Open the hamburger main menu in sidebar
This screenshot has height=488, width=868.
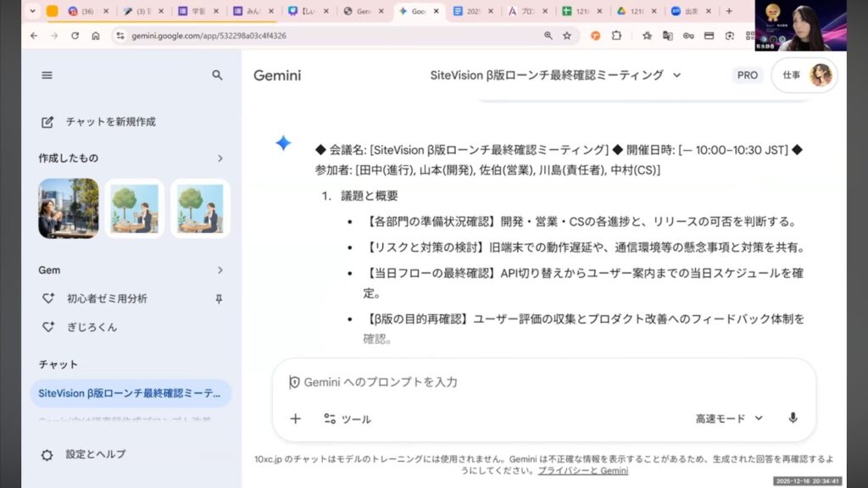(47, 75)
